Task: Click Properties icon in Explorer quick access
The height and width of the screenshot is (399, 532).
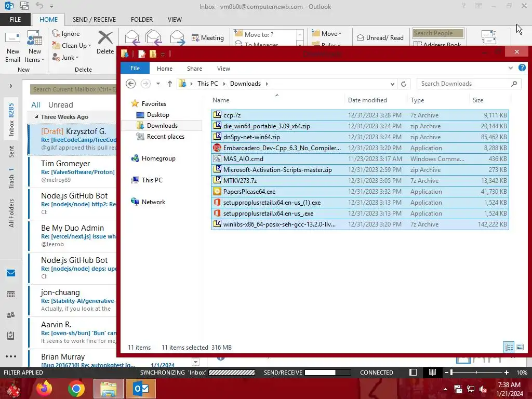Action: click(x=142, y=54)
